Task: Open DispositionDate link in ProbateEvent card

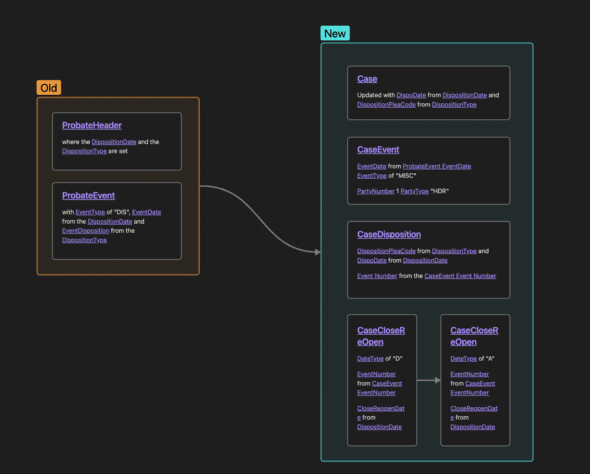Action: click(110, 222)
